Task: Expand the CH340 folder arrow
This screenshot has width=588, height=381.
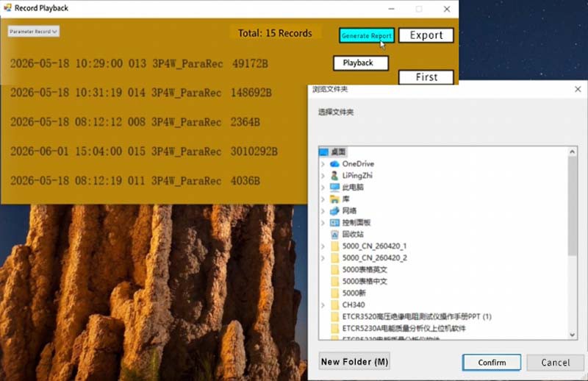Action: pyautogui.click(x=323, y=305)
